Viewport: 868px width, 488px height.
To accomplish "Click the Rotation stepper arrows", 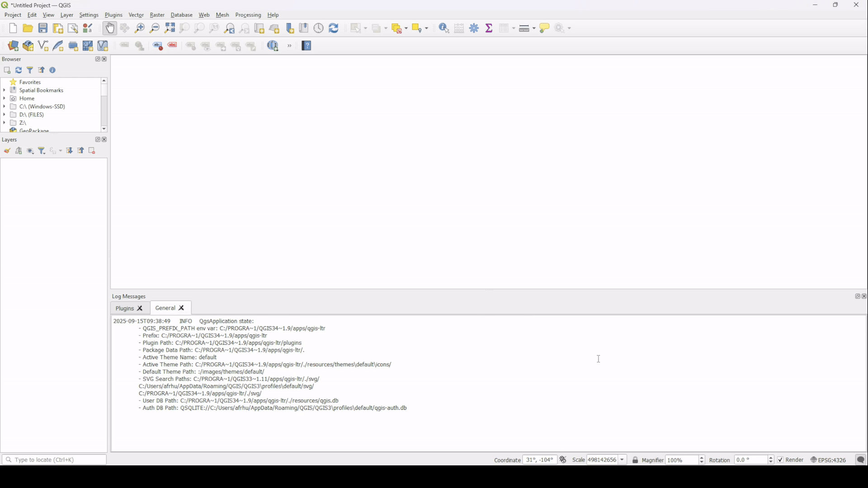I will 771,460.
